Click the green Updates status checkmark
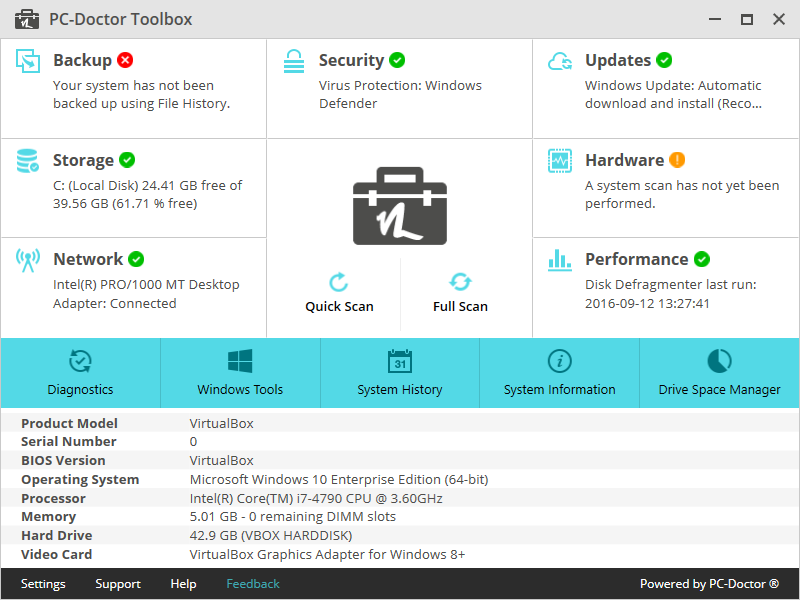The width and height of the screenshot is (800, 600). click(664, 60)
